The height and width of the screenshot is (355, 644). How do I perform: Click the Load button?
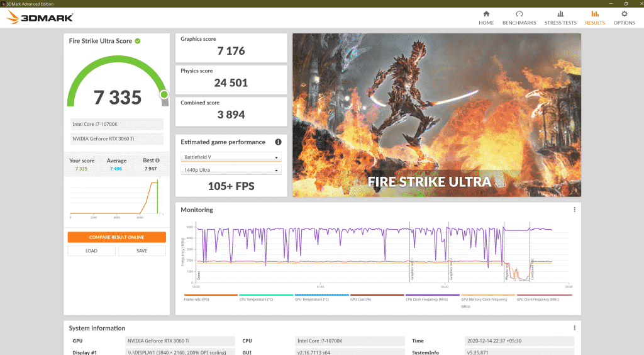91,251
